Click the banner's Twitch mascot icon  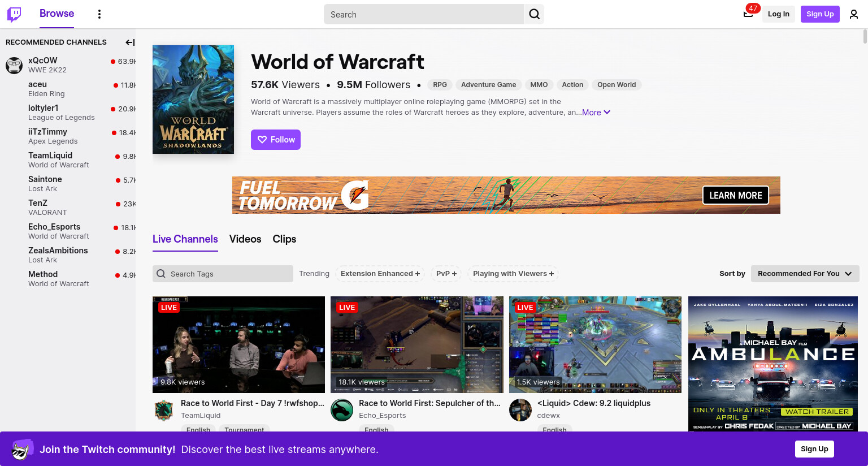point(22,450)
